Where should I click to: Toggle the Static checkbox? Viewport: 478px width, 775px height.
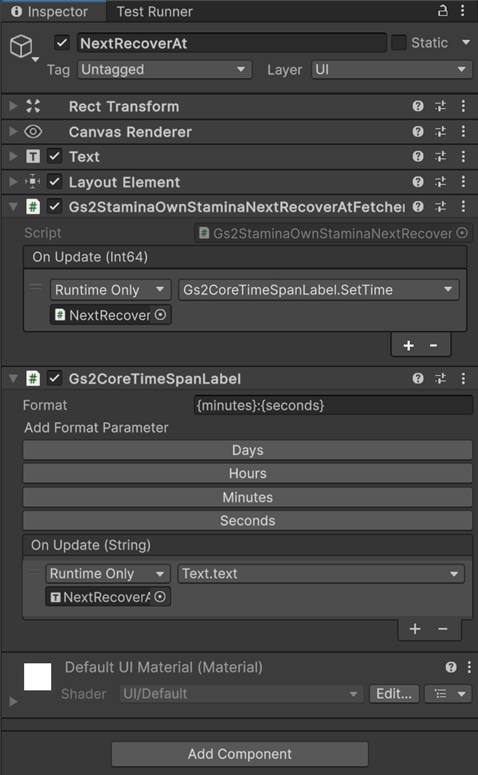(398, 43)
